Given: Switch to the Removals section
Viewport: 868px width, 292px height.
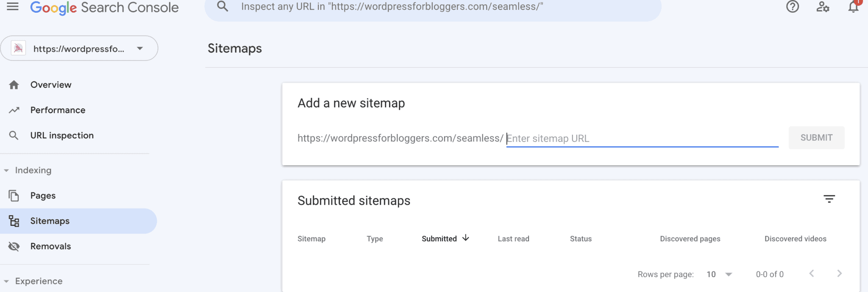Looking at the screenshot, I should coord(50,246).
